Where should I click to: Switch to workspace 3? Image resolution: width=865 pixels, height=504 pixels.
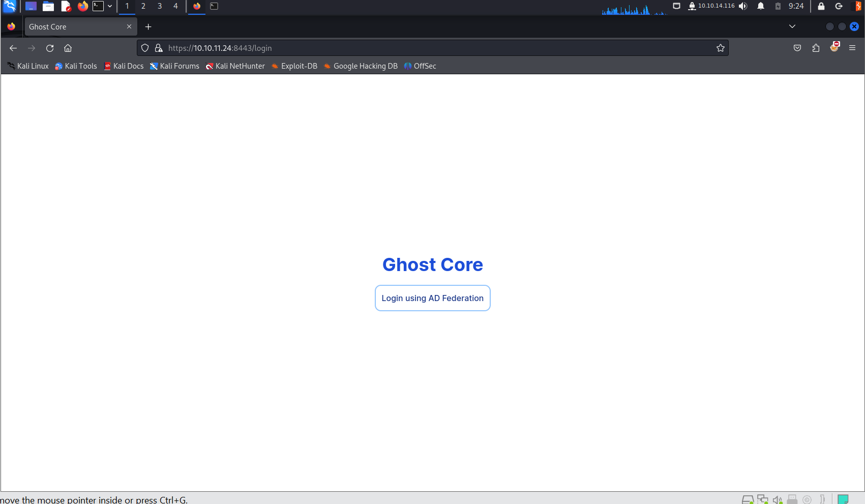[x=160, y=6]
